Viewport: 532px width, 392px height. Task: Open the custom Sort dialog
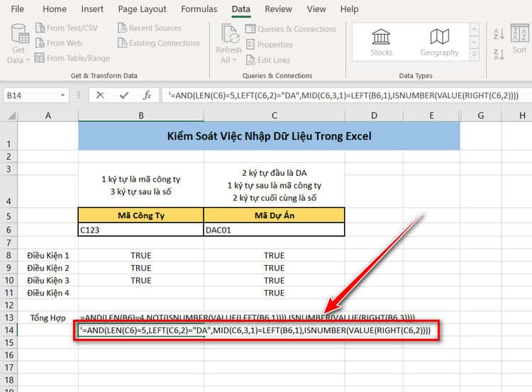point(519,39)
